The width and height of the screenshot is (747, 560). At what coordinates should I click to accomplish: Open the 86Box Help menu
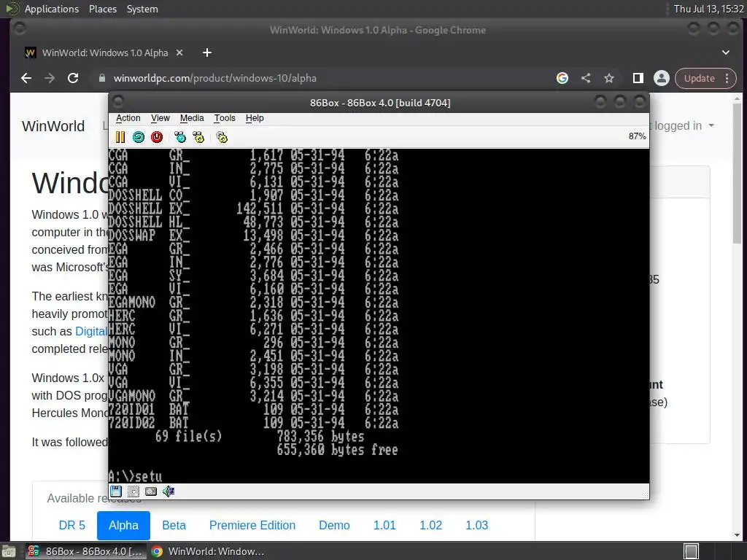(x=255, y=118)
